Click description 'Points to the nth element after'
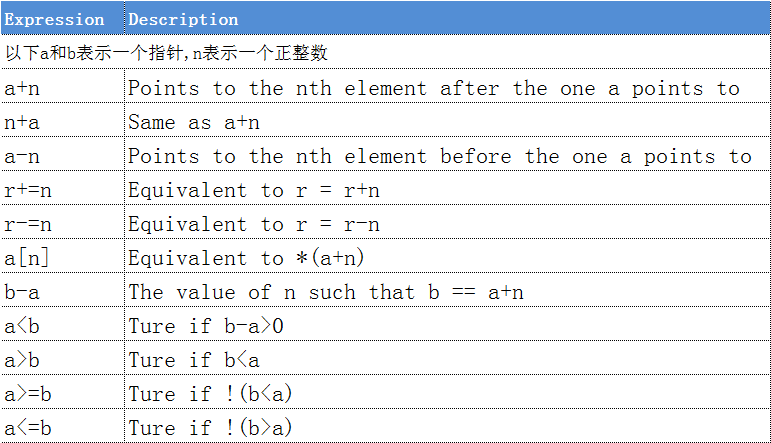The width and height of the screenshot is (771, 443). pos(433,88)
